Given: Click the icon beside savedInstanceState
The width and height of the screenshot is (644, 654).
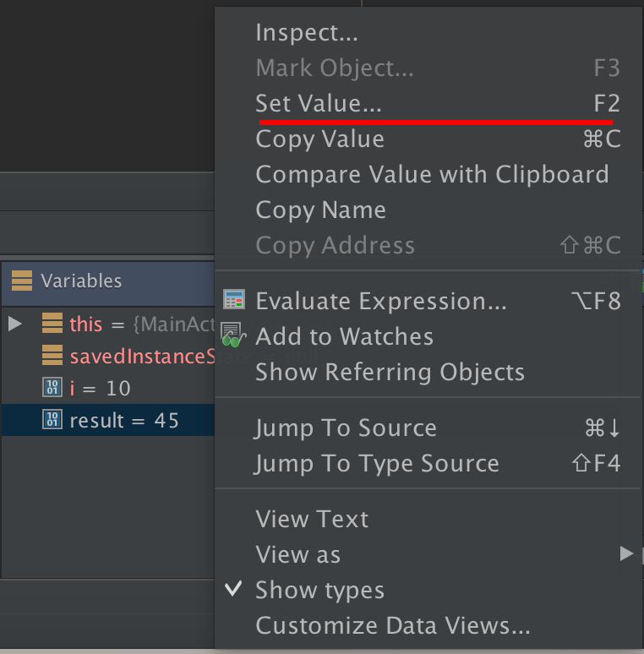Looking at the screenshot, I should tap(52, 355).
